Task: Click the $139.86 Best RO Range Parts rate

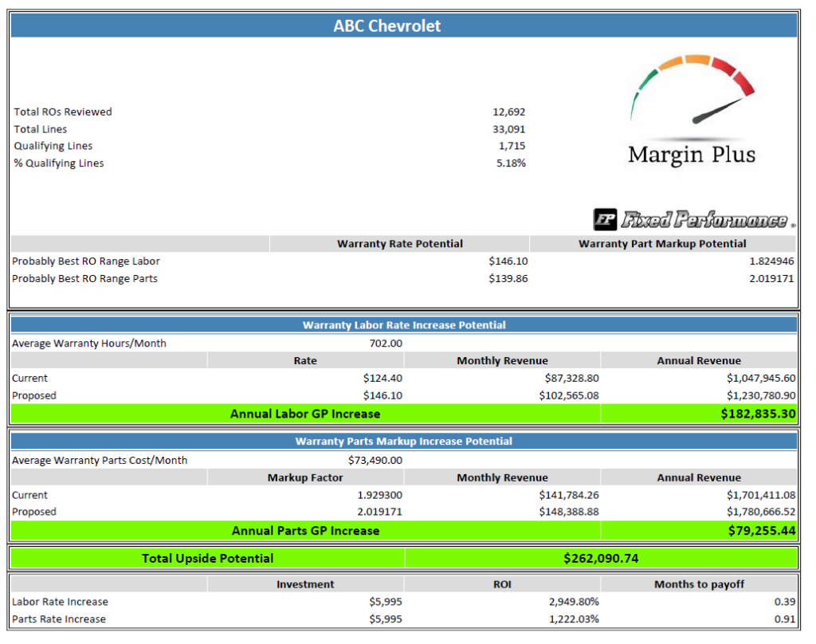Action: [508, 278]
